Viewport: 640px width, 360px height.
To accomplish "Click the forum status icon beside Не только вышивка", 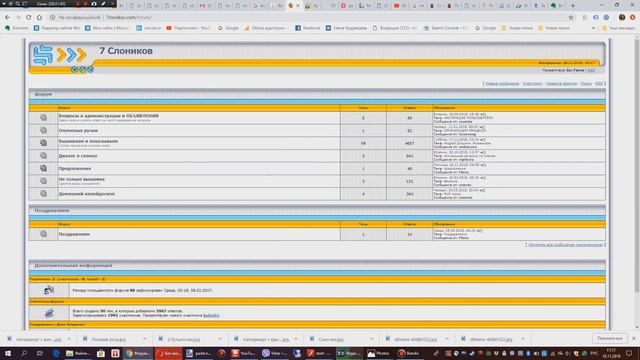I will coord(43,181).
